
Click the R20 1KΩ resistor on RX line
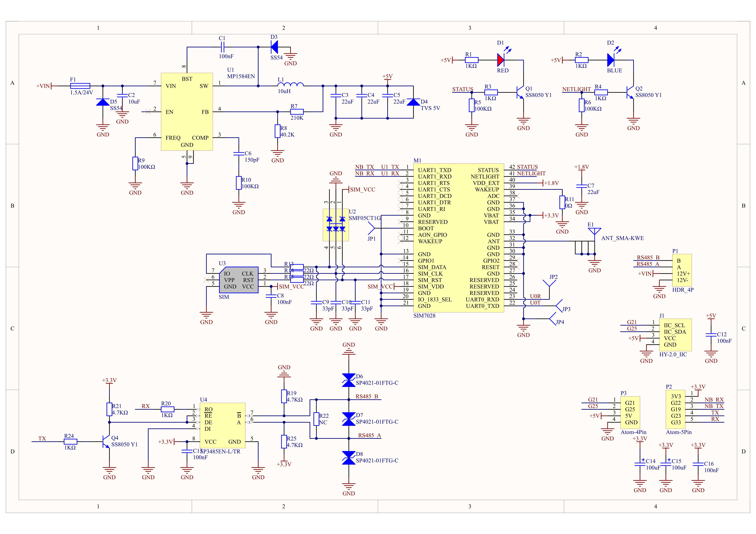pyautogui.click(x=167, y=409)
